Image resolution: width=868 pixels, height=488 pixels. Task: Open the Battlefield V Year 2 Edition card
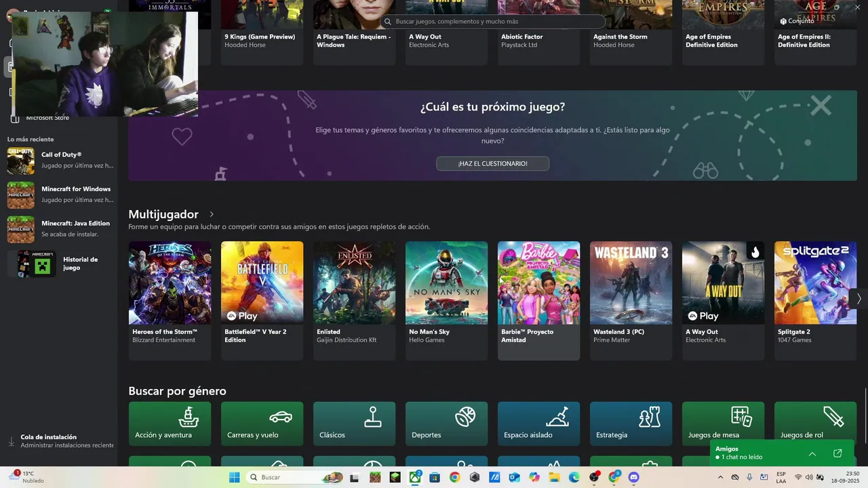(262, 300)
